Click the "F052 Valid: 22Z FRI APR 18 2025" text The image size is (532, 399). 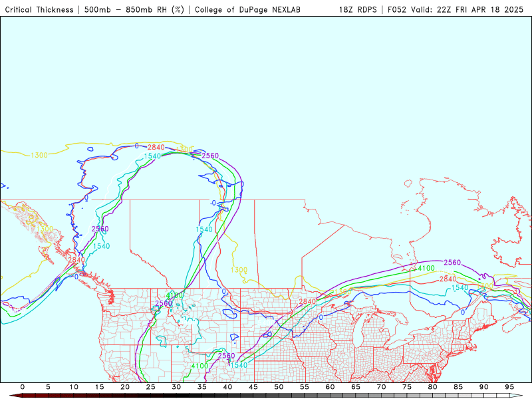coord(456,9)
